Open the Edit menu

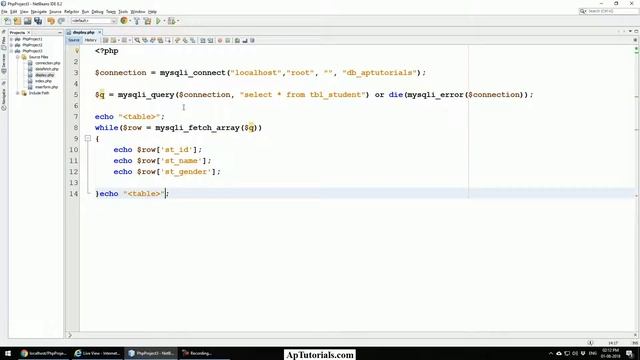[13, 12]
